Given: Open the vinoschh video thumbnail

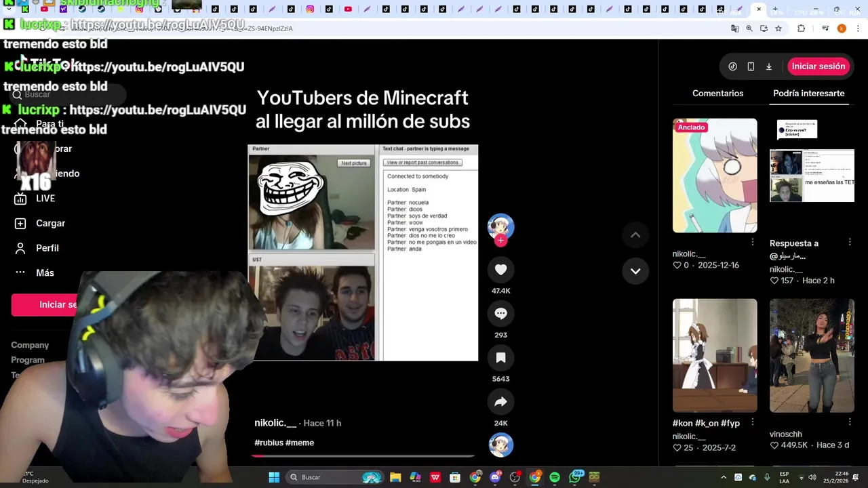Looking at the screenshot, I should [812, 356].
